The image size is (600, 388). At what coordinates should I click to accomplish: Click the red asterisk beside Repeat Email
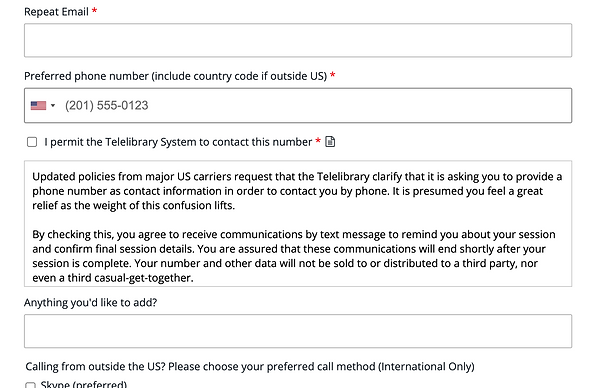(95, 11)
